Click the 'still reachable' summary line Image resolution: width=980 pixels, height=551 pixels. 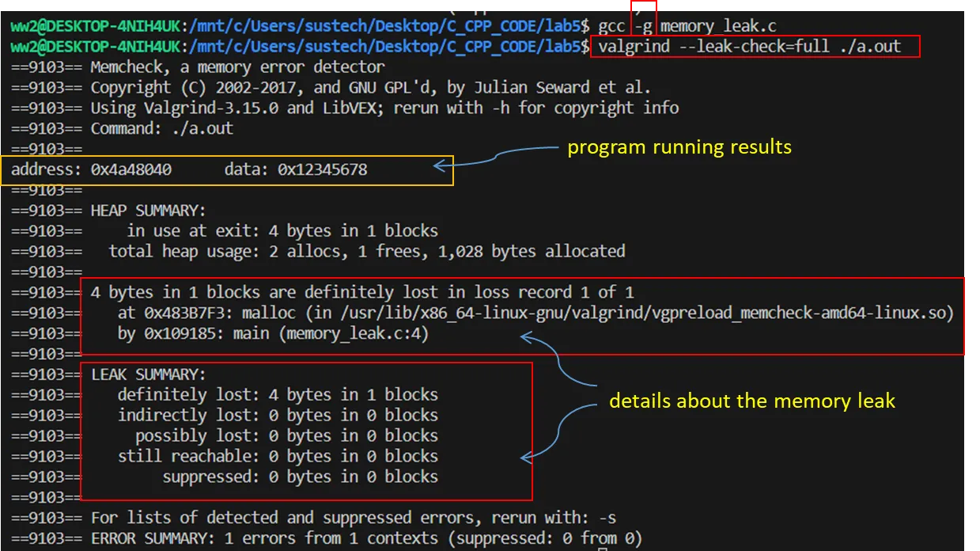click(277, 456)
